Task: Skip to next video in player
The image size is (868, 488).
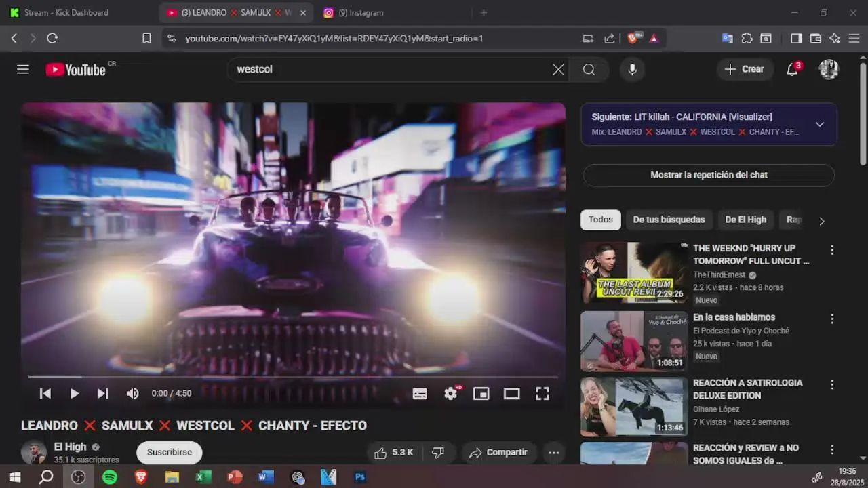Action: pyautogui.click(x=102, y=393)
